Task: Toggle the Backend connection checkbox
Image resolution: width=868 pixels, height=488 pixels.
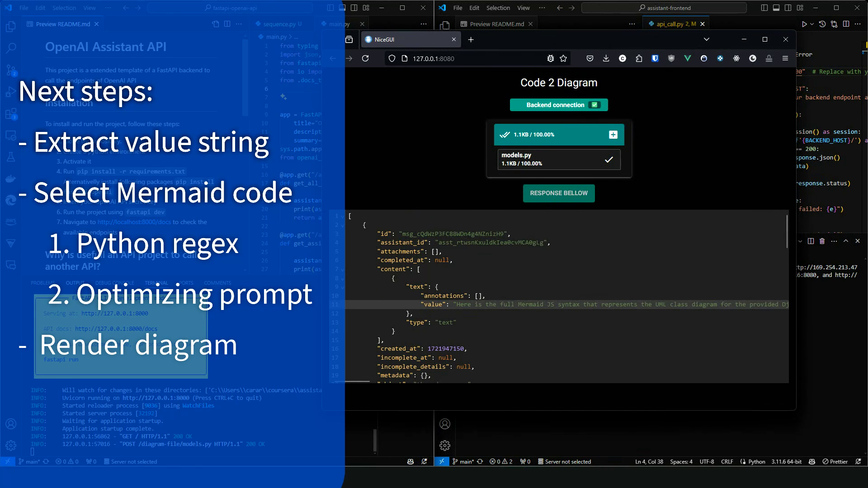Action: pyautogui.click(x=594, y=105)
